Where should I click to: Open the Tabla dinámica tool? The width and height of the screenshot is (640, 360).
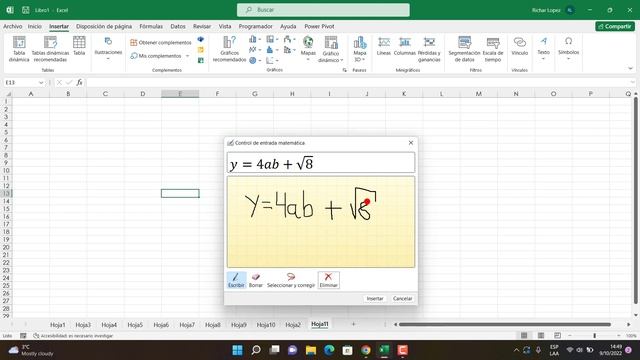[x=19, y=49]
